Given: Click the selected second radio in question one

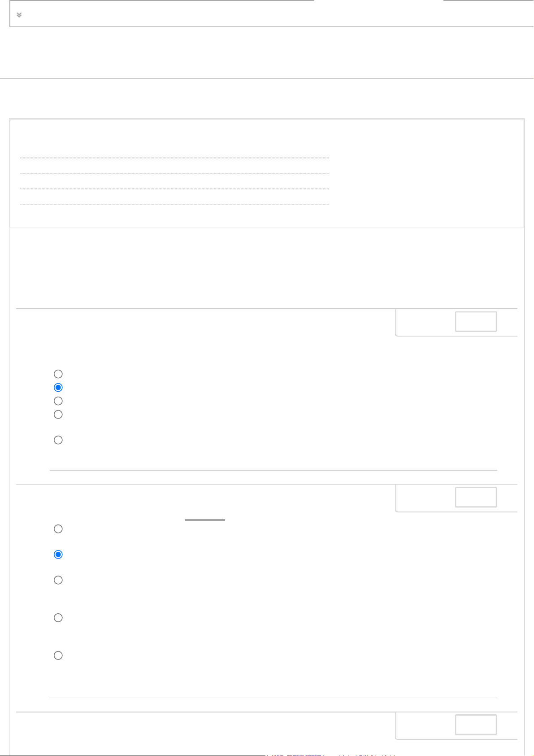Looking at the screenshot, I should [x=58, y=387].
